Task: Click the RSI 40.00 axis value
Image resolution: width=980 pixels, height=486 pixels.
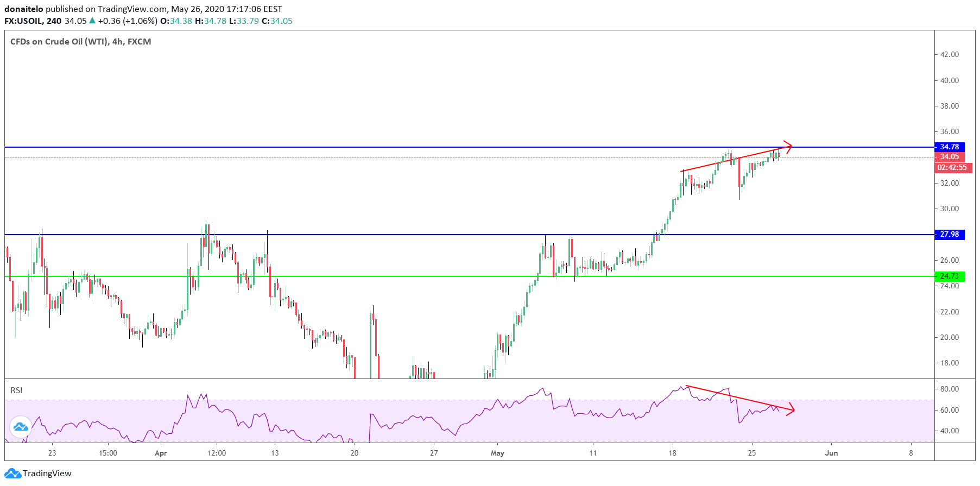Action: click(x=950, y=431)
